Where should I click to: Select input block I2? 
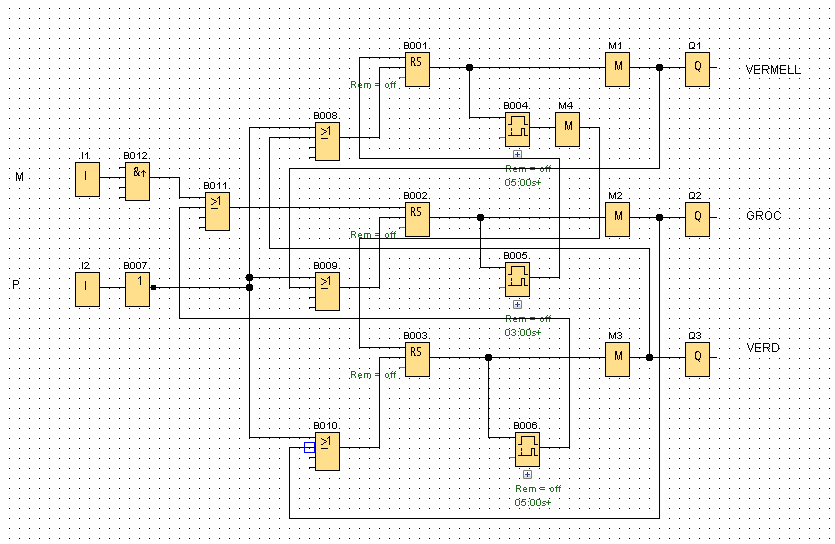[87, 289]
